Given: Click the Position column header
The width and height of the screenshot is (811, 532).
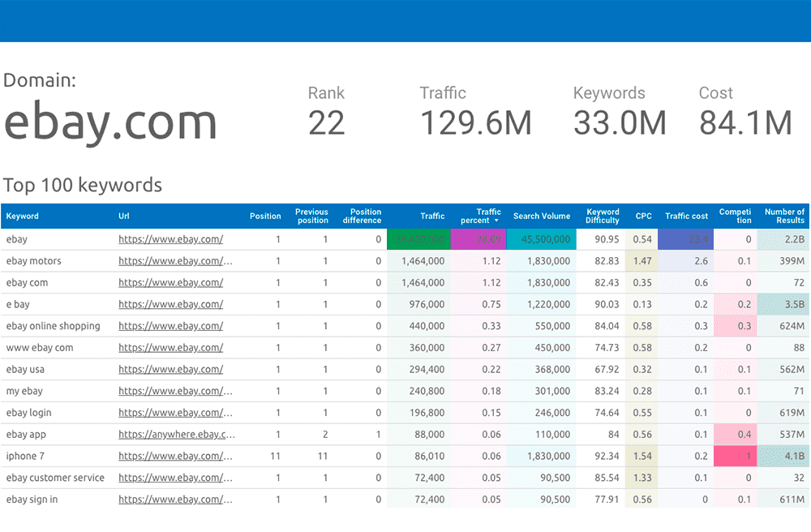Looking at the screenshot, I should [265, 216].
